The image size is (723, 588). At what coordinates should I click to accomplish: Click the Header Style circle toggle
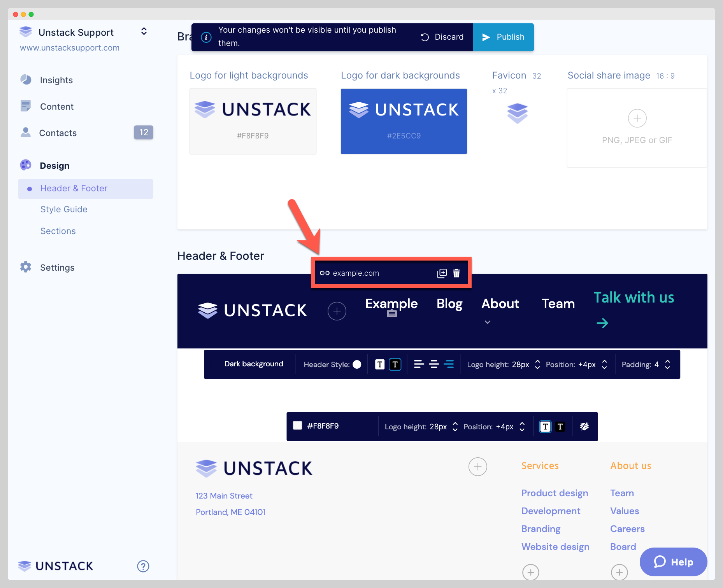click(x=358, y=364)
